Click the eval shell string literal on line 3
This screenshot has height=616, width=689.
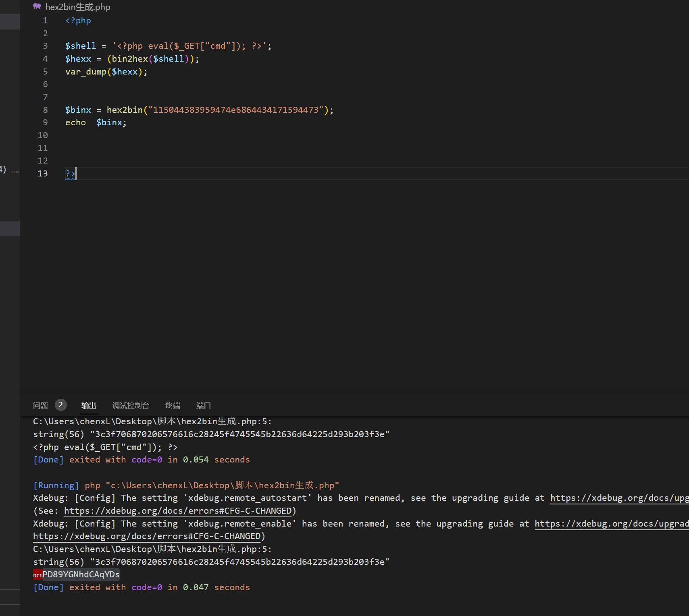(x=189, y=46)
